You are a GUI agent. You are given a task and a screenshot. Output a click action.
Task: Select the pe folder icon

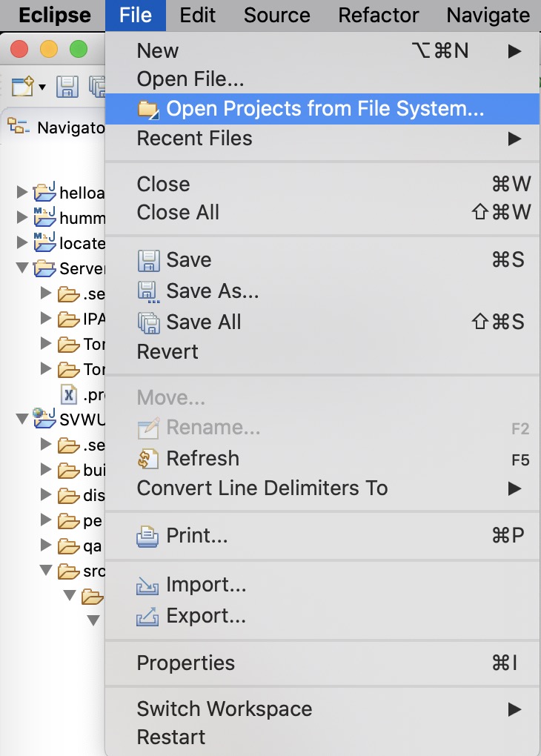click(x=68, y=521)
